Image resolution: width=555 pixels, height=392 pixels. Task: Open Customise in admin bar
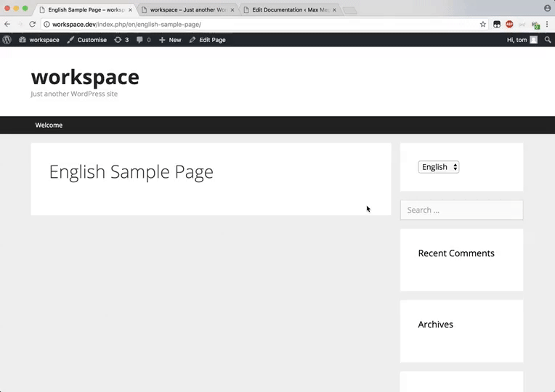tap(87, 40)
